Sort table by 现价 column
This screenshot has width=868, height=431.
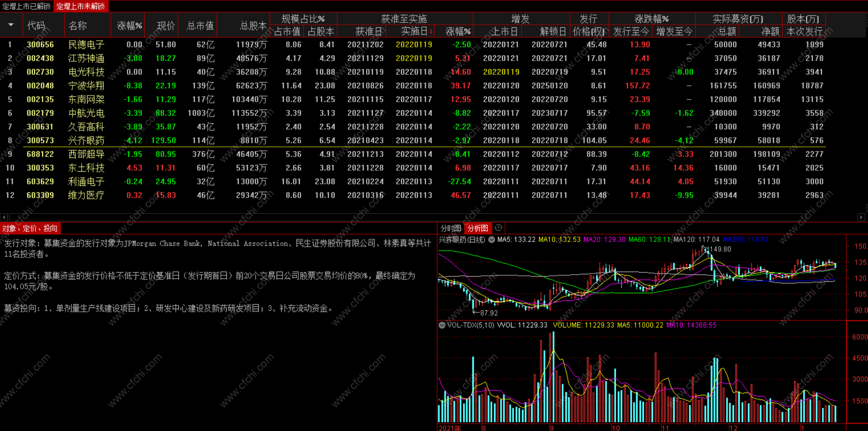[166, 26]
